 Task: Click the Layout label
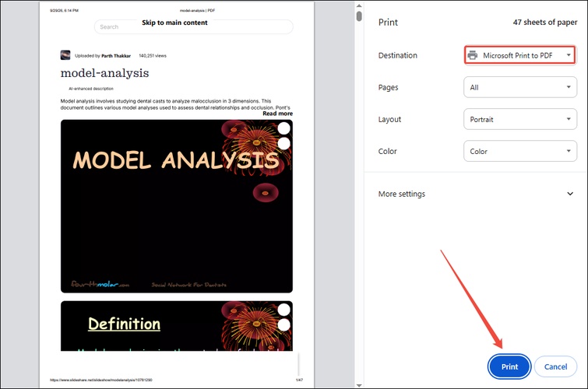[389, 119]
